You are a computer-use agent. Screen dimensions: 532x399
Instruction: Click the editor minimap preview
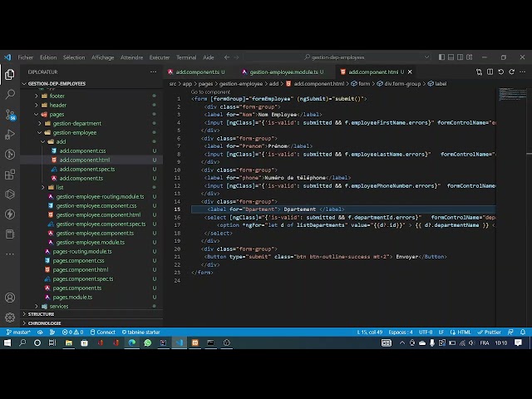click(x=512, y=95)
